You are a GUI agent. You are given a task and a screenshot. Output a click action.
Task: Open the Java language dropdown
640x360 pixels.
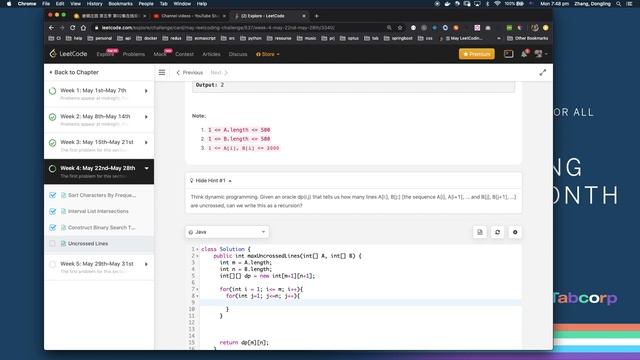click(x=227, y=232)
